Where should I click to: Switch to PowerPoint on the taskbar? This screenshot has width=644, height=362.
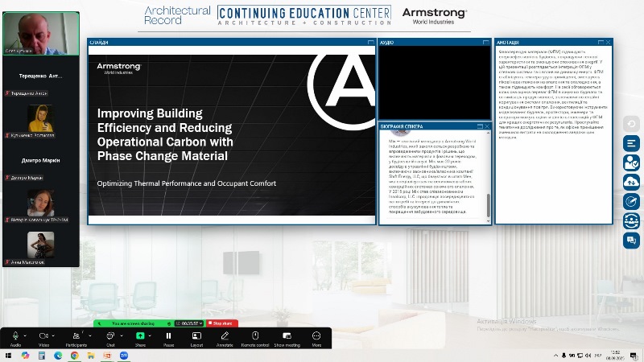tap(107, 356)
